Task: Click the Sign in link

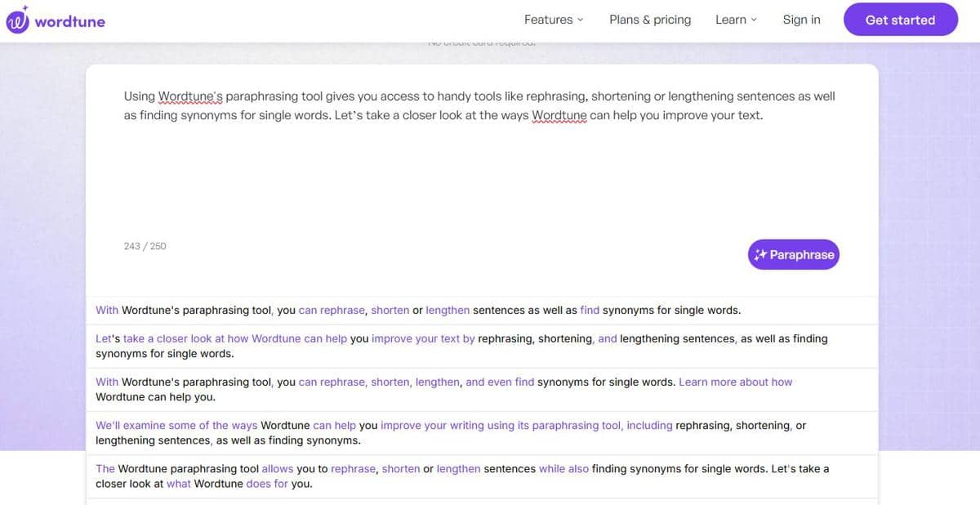Action: pos(801,20)
